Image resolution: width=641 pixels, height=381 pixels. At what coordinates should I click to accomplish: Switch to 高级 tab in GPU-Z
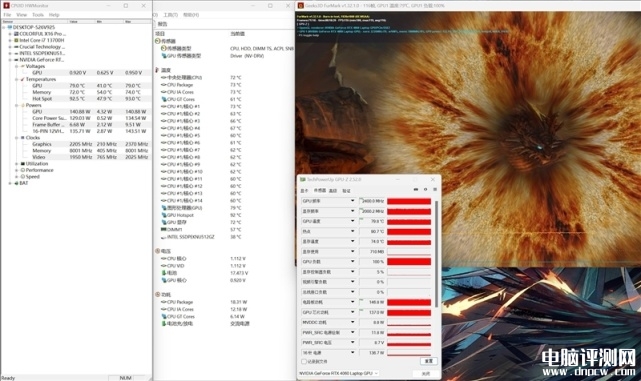[x=333, y=191]
